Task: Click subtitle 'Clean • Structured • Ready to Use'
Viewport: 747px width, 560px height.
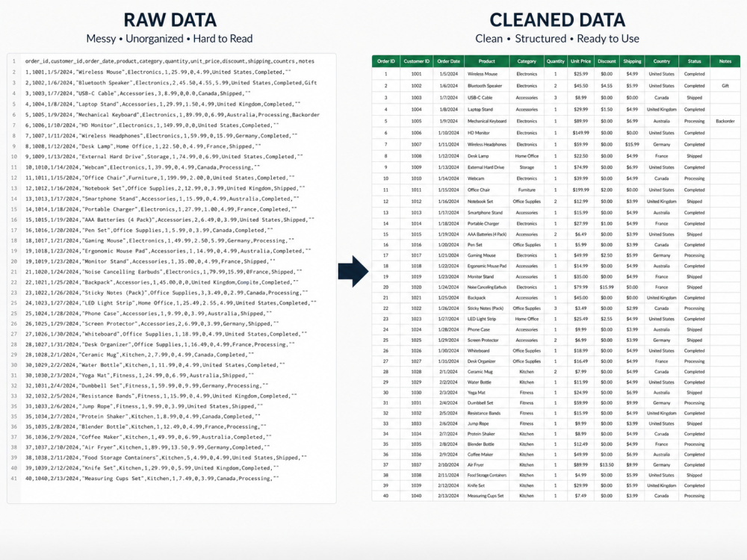Action: tap(557, 39)
